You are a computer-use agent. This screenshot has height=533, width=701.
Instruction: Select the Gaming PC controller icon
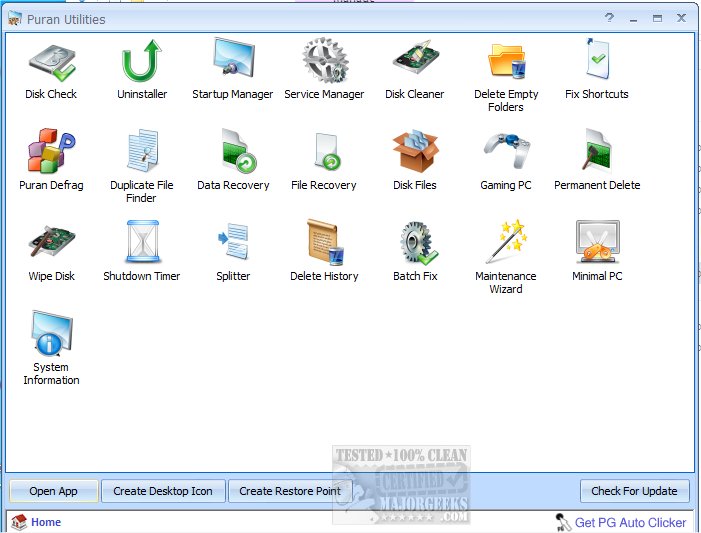tap(506, 153)
